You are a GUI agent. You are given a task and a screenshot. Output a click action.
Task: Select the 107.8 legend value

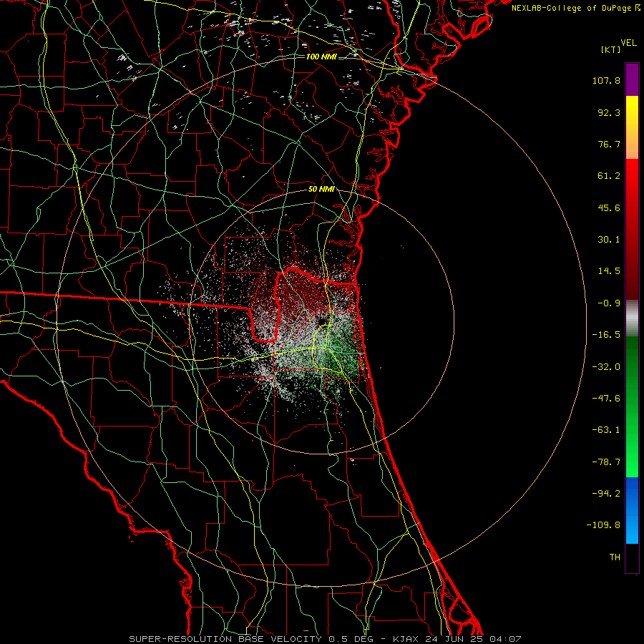tap(606, 80)
